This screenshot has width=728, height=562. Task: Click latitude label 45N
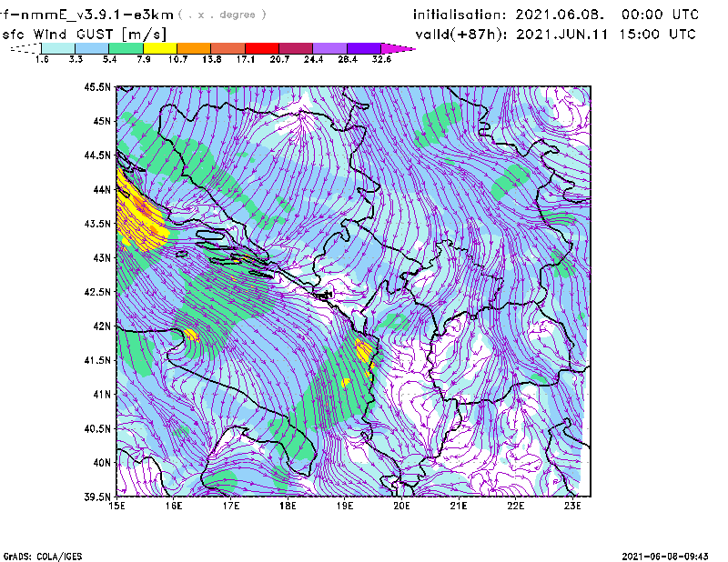(102, 121)
